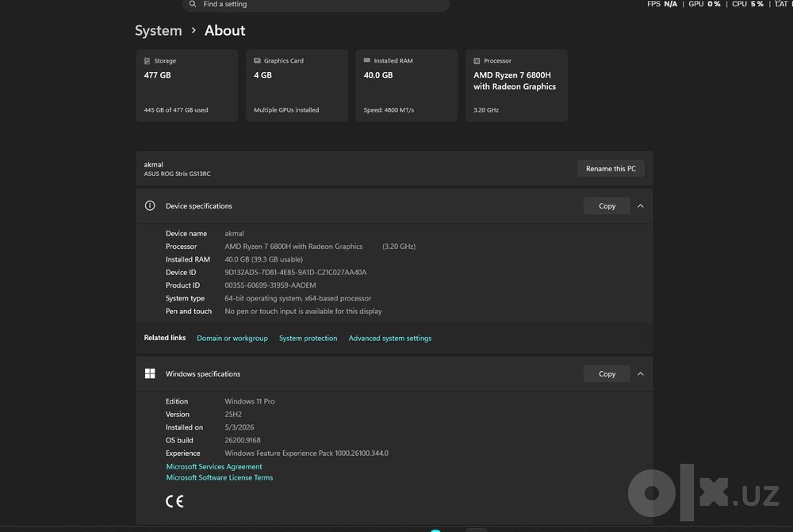The height and width of the screenshot is (532, 793).
Task: Click the ASUS ROG Strix G513RC model text
Action: click(x=177, y=174)
